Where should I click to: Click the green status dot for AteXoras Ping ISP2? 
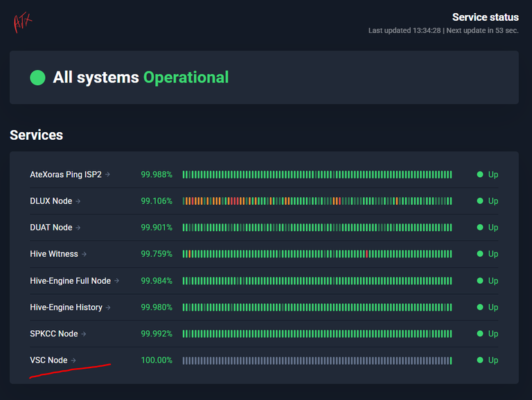click(x=480, y=174)
